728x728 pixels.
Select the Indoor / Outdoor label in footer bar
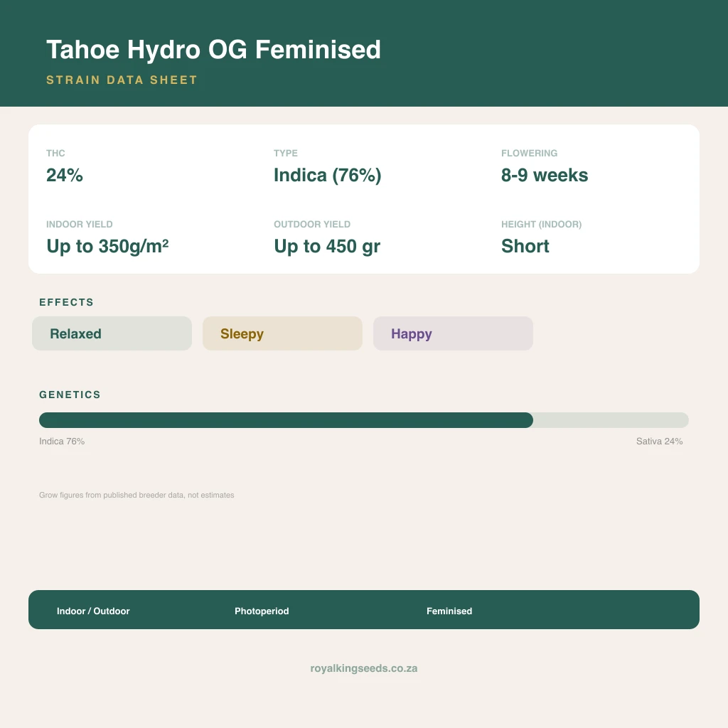click(x=93, y=611)
